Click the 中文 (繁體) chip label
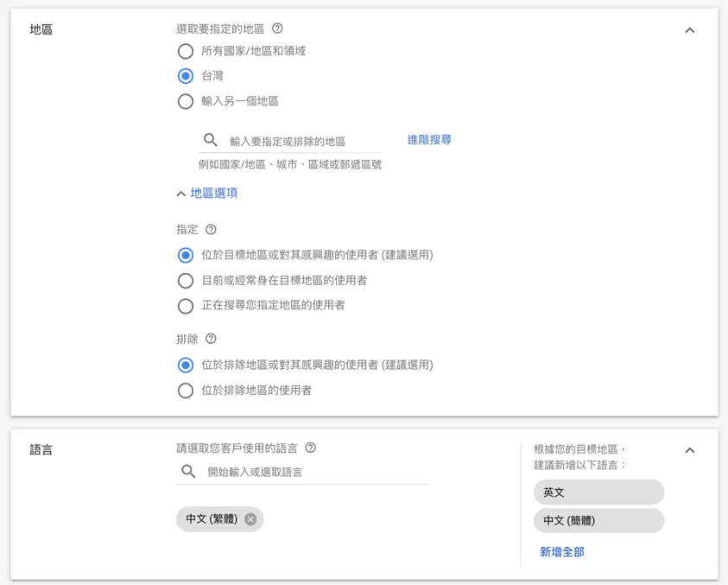Viewport: 728px width, 585px height. (212, 518)
